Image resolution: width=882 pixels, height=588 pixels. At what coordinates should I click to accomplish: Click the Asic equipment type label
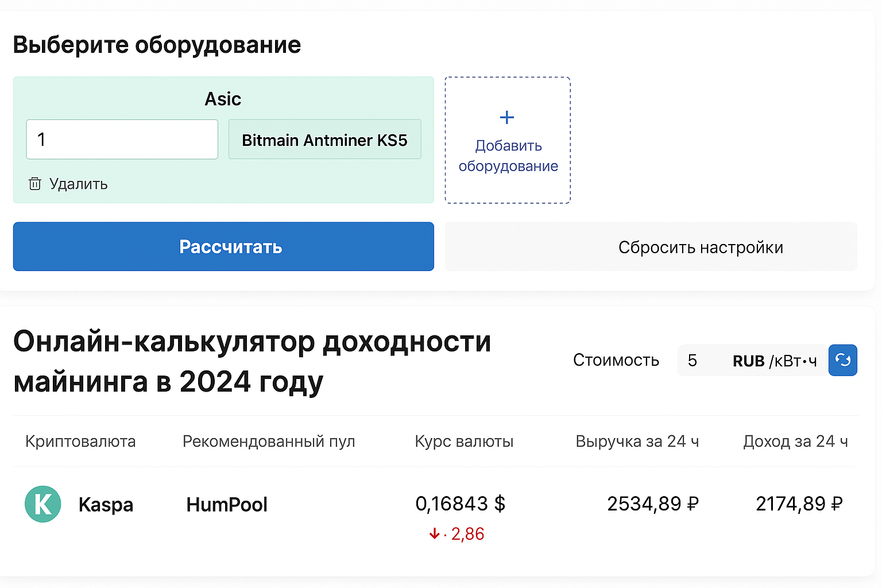point(223,99)
